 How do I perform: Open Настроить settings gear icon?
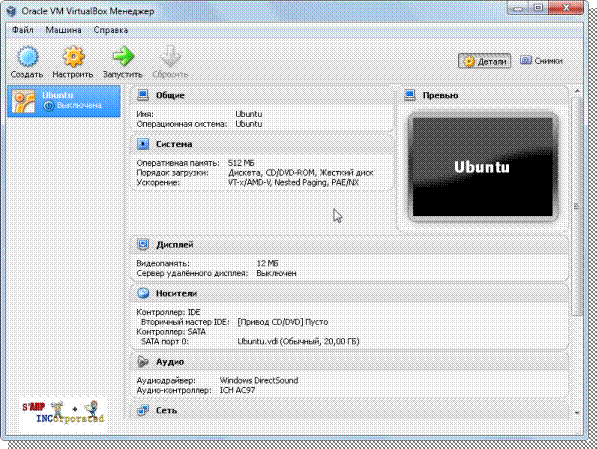[x=73, y=56]
